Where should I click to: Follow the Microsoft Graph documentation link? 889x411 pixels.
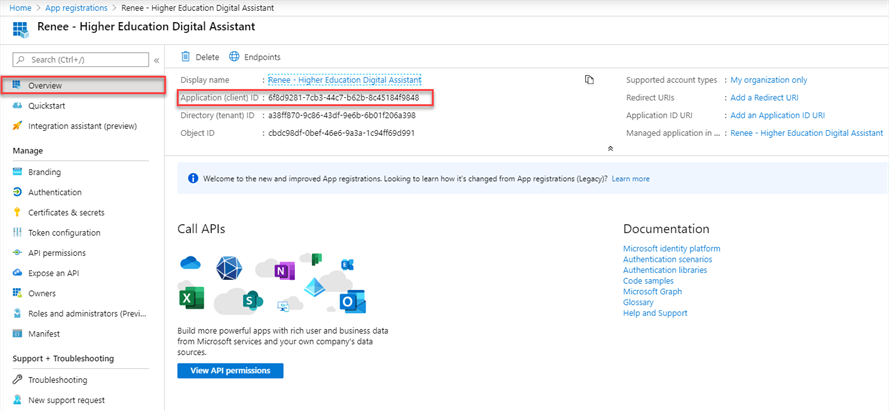click(654, 291)
